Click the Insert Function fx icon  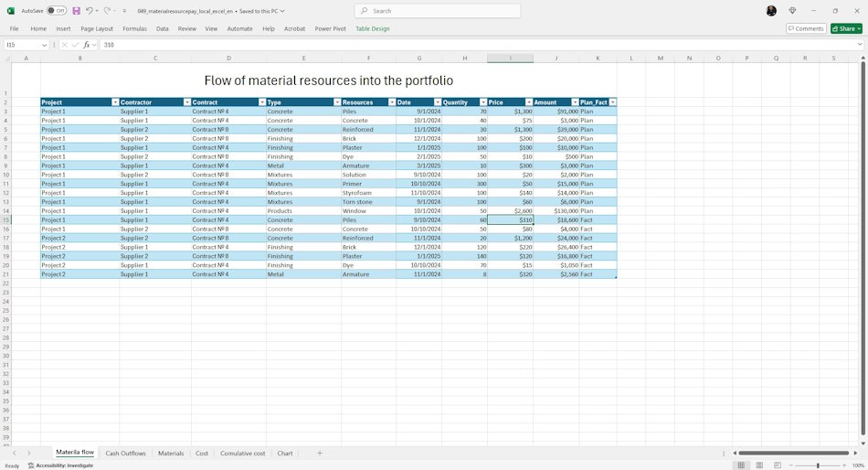(x=87, y=45)
